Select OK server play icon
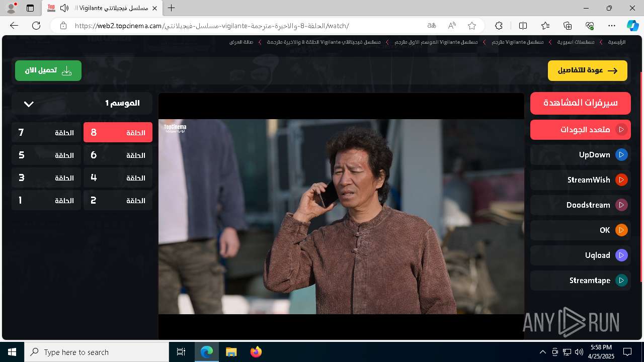 click(x=621, y=230)
